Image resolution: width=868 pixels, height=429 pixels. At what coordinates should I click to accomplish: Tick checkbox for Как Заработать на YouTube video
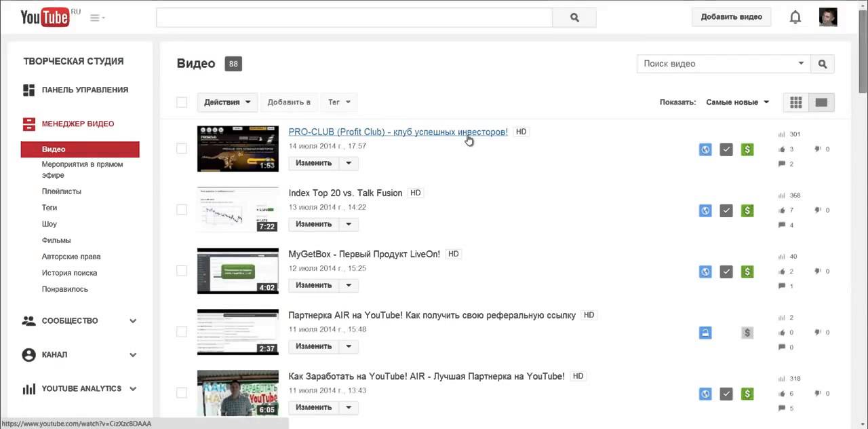pos(182,392)
